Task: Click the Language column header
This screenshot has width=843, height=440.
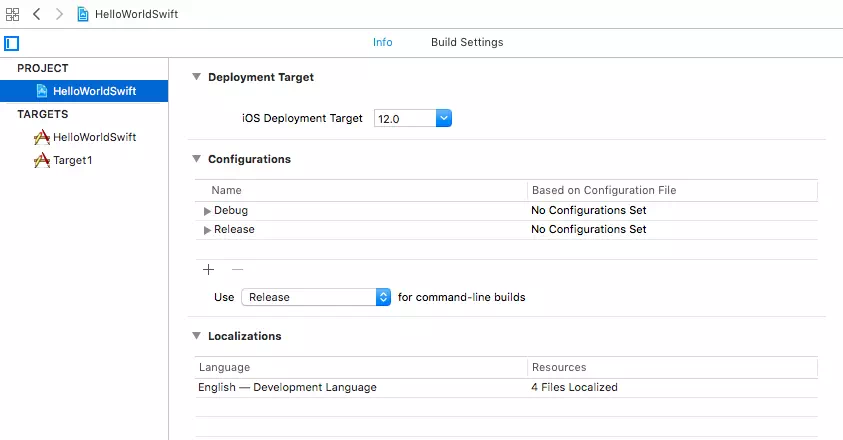Action: [x=224, y=367]
